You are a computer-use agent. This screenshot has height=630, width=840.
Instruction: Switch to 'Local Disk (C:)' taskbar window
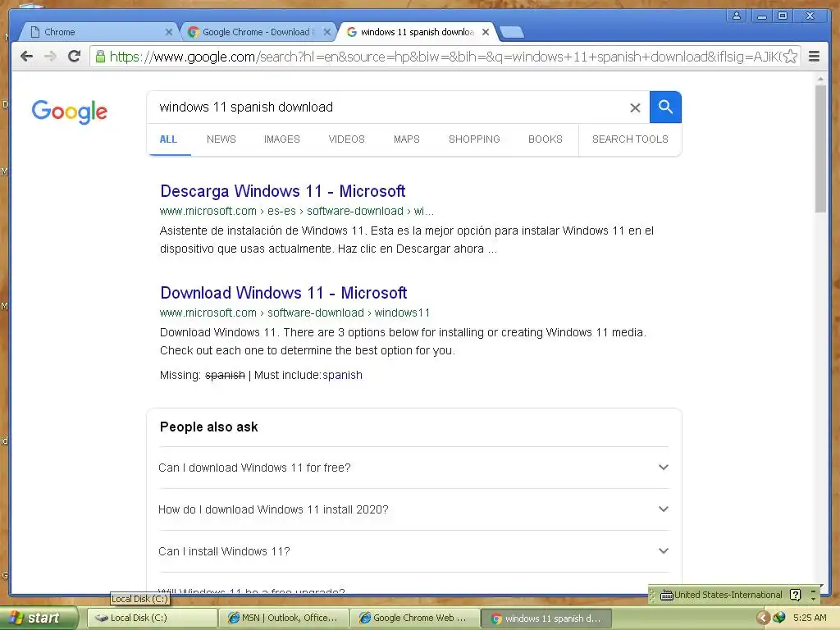point(152,619)
